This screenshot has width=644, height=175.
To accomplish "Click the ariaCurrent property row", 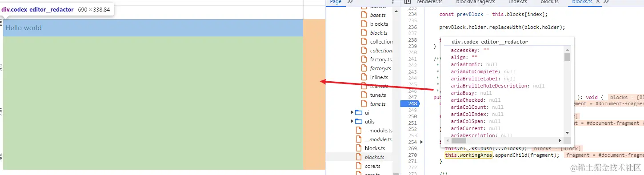I will coord(476,128).
